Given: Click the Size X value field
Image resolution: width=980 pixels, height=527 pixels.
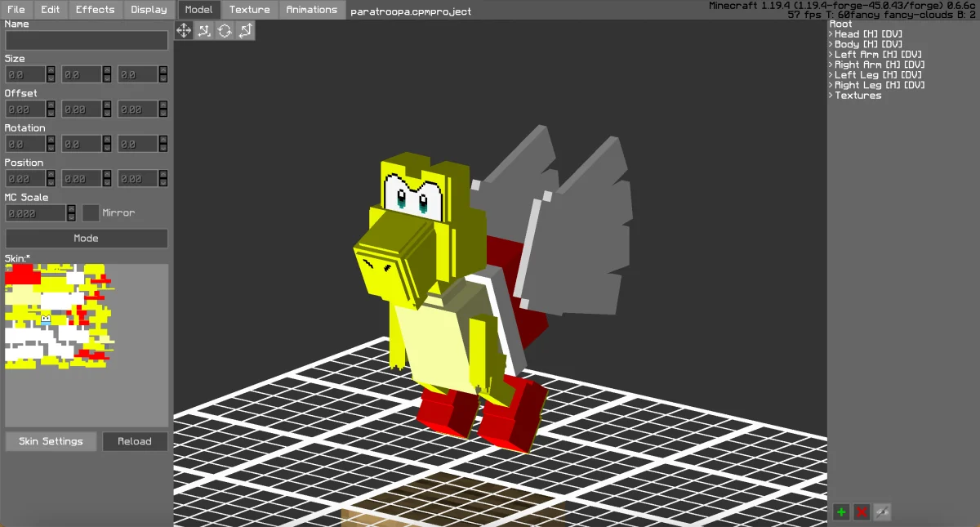Looking at the screenshot, I should (25, 74).
